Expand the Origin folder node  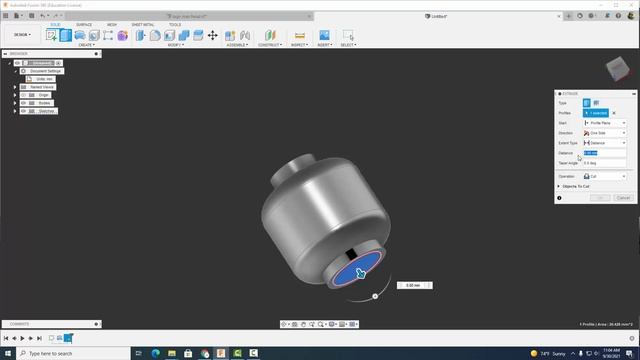tap(15, 95)
